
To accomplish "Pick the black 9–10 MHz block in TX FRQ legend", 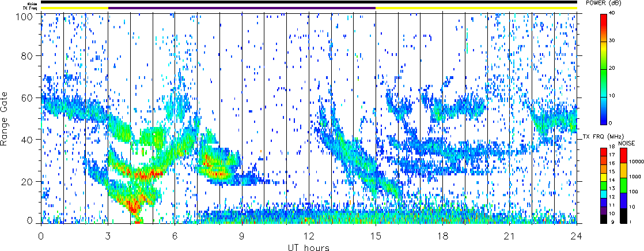I will pos(604,219).
